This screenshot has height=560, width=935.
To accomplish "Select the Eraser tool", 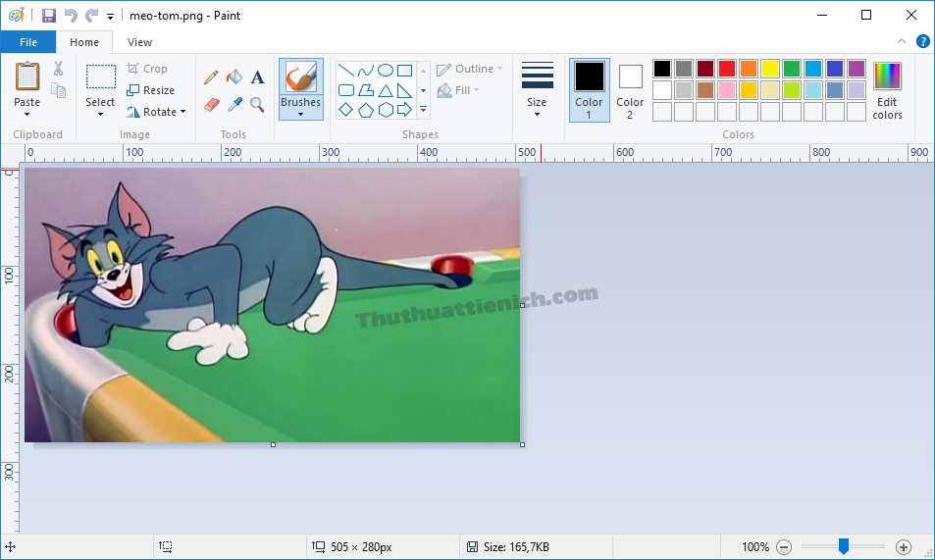I will [x=211, y=104].
